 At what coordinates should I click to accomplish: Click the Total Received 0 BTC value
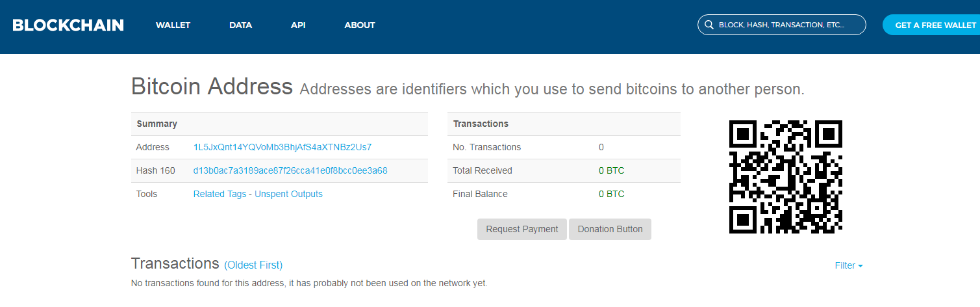pyautogui.click(x=611, y=170)
